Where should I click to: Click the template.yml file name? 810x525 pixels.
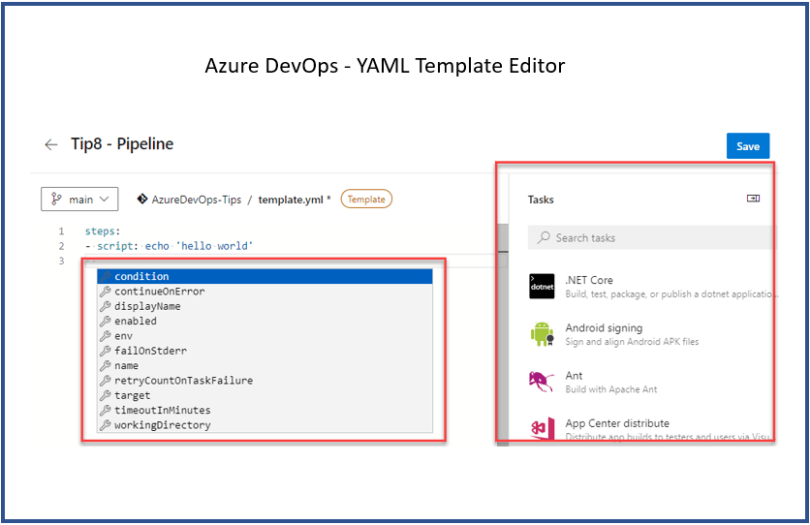[290, 199]
